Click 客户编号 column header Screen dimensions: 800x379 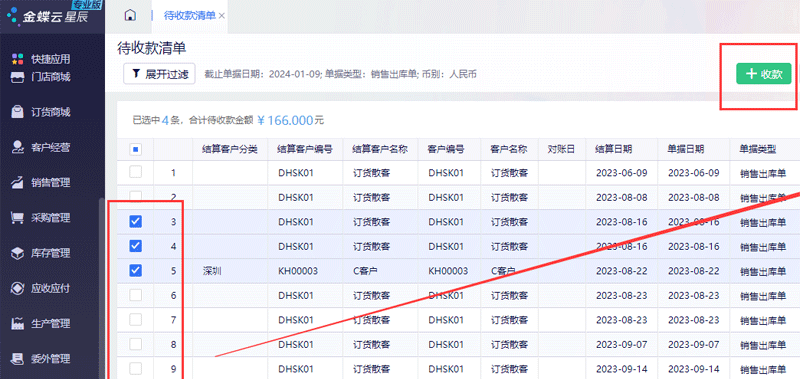click(x=445, y=149)
